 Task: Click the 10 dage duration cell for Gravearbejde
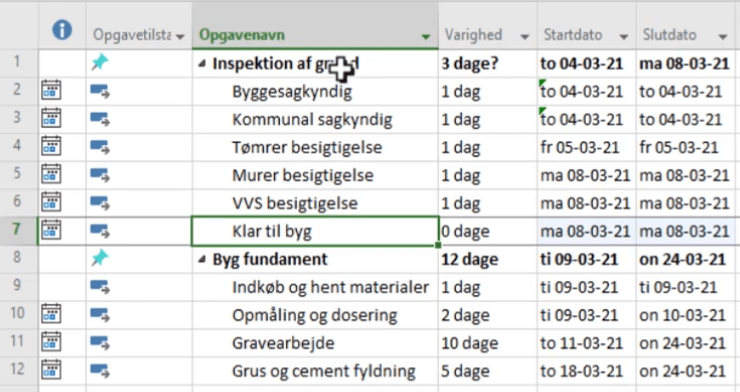tap(488, 343)
